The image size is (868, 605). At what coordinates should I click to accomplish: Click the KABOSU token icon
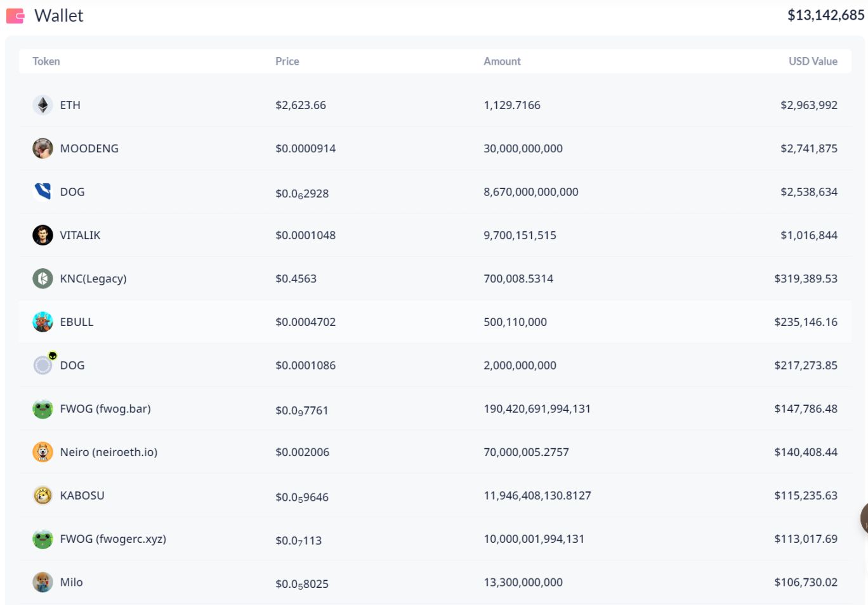(43, 495)
